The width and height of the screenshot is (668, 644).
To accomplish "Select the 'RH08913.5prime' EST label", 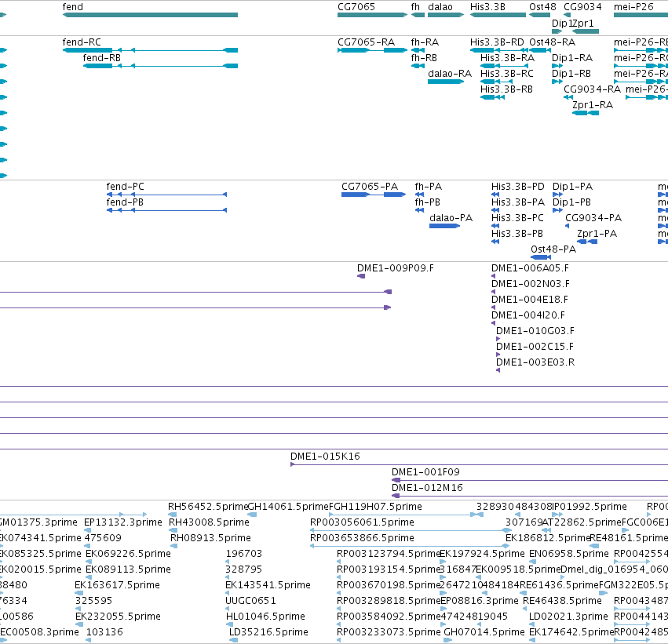I will 210,538.
